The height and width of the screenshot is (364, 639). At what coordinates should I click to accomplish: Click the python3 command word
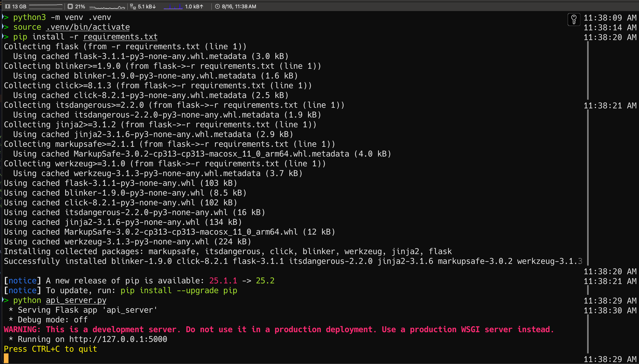(29, 17)
